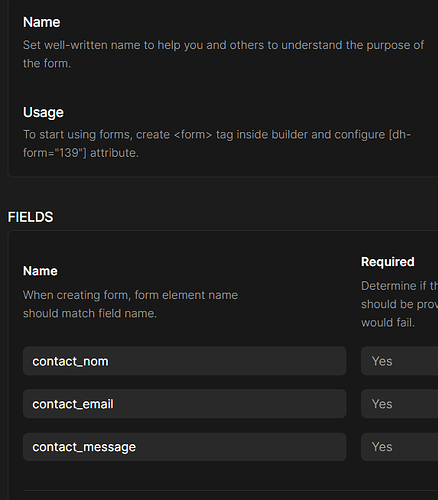Click the FIELDS section title
Viewport: 438px width, 500px height.
[30, 217]
